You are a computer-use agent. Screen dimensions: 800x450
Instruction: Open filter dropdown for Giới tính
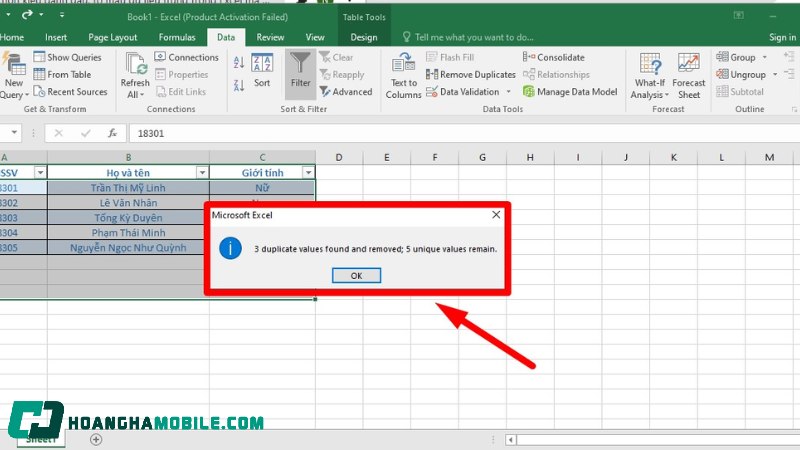308,173
